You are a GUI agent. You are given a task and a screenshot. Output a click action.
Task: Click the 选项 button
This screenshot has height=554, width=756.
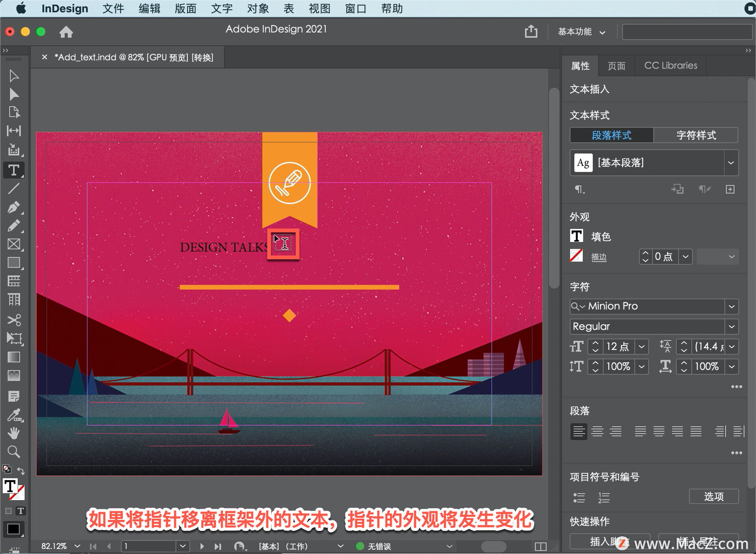click(713, 497)
